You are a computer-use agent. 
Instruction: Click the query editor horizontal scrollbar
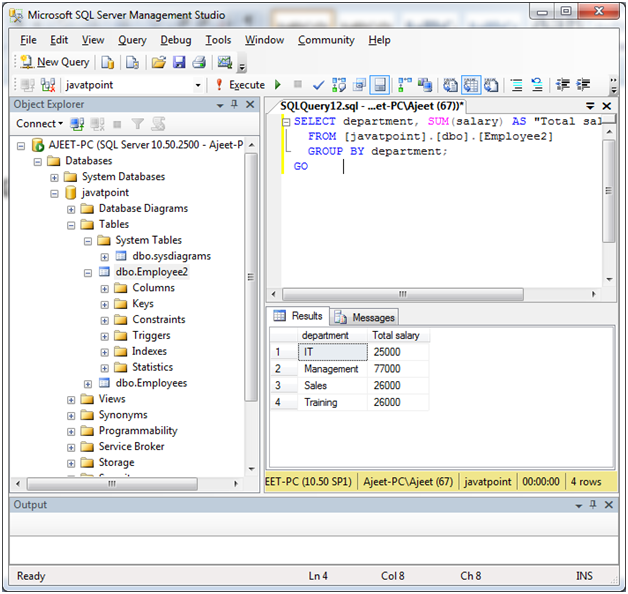point(403,294)
